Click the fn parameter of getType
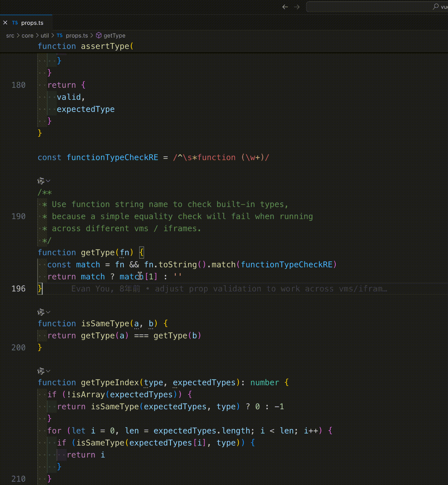The width and height of the screenshot is (448, 485). (124, 253)
